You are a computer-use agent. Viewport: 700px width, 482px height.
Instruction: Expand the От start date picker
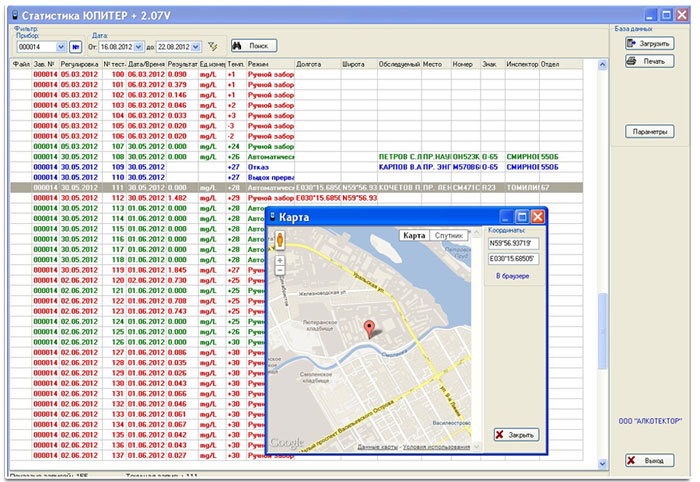[140, 46]
